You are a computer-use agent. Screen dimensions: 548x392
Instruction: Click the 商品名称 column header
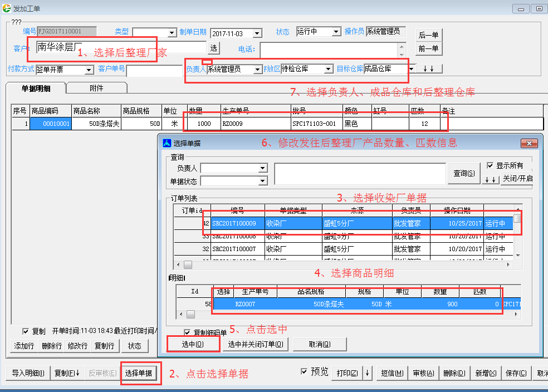(96, 111)
